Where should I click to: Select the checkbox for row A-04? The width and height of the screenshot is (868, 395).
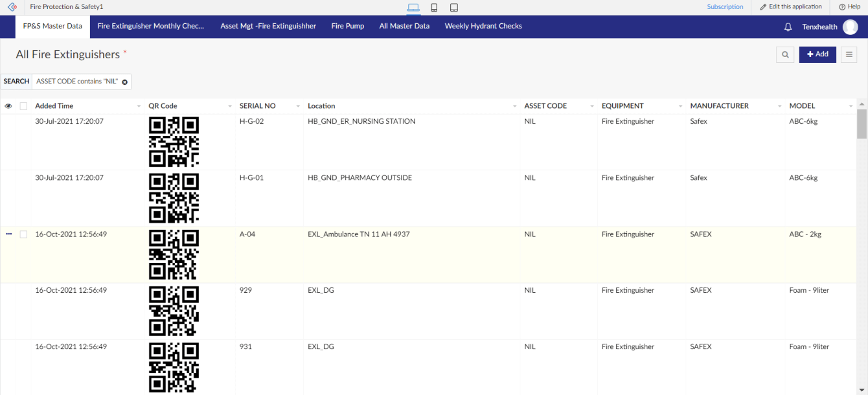24,234
